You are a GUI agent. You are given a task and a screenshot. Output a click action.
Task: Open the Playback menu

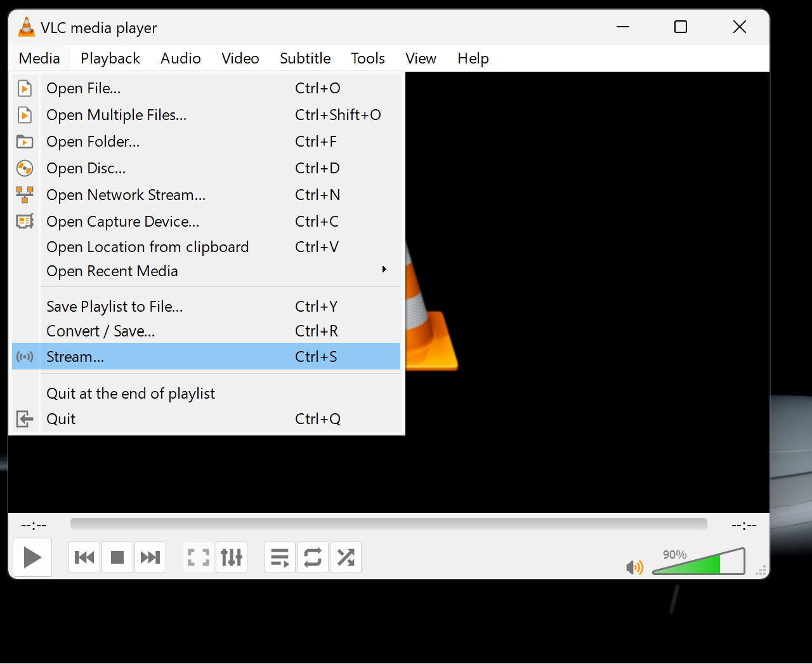(x=110, y=58)
